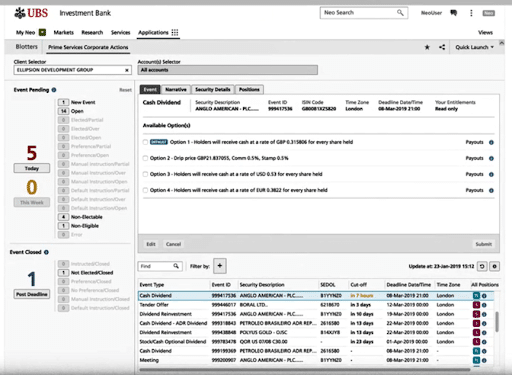The width and height of the screenshot is (512, 375).
Task: Open the Views link
Action: 485,32
